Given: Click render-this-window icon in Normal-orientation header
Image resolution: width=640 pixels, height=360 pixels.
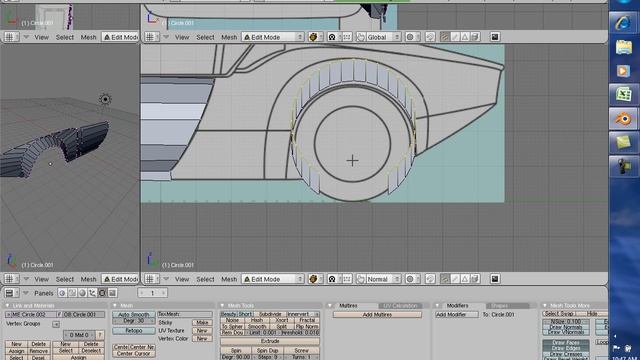Looking at the screenshot, I should click(495, 279).
